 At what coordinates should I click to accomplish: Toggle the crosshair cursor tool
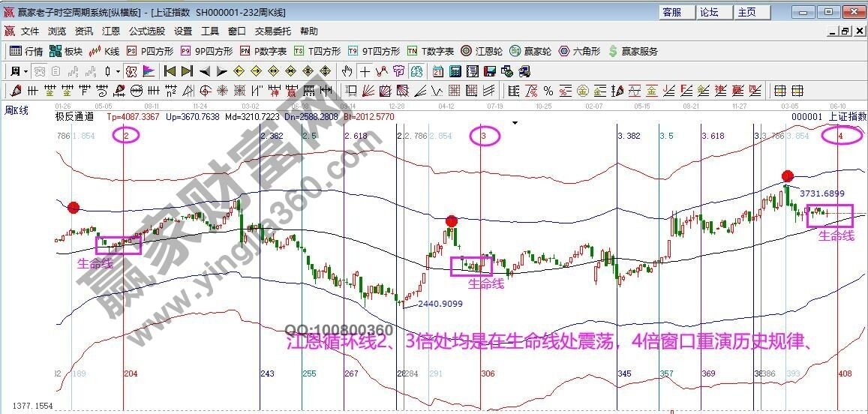point(365,71)
